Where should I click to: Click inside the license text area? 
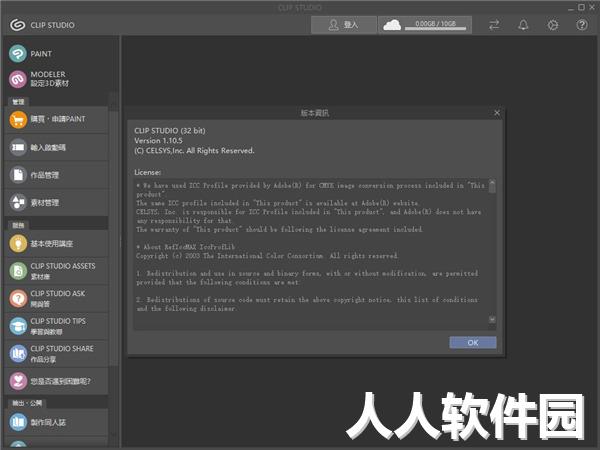tap(311, 253)
